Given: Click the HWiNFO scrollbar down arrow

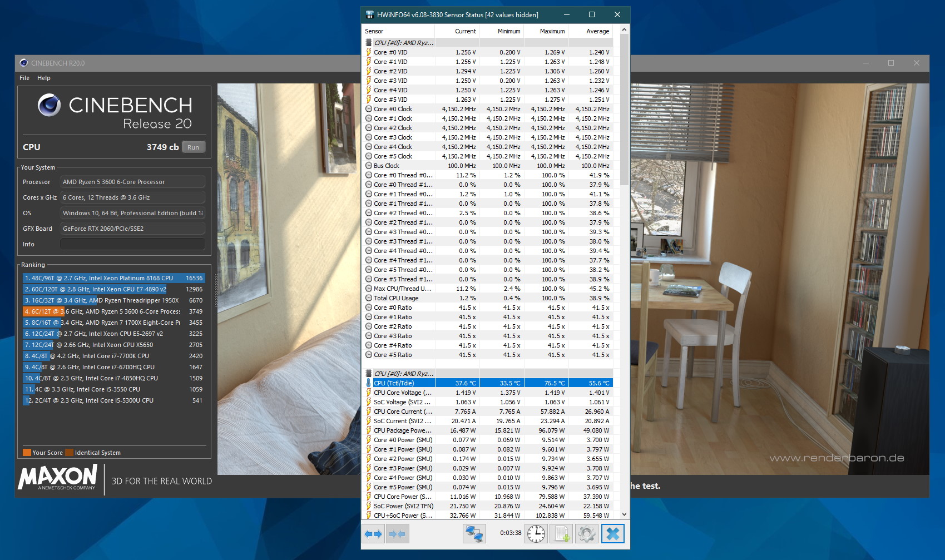Looking at the screenshot, I should coord(624,514).
